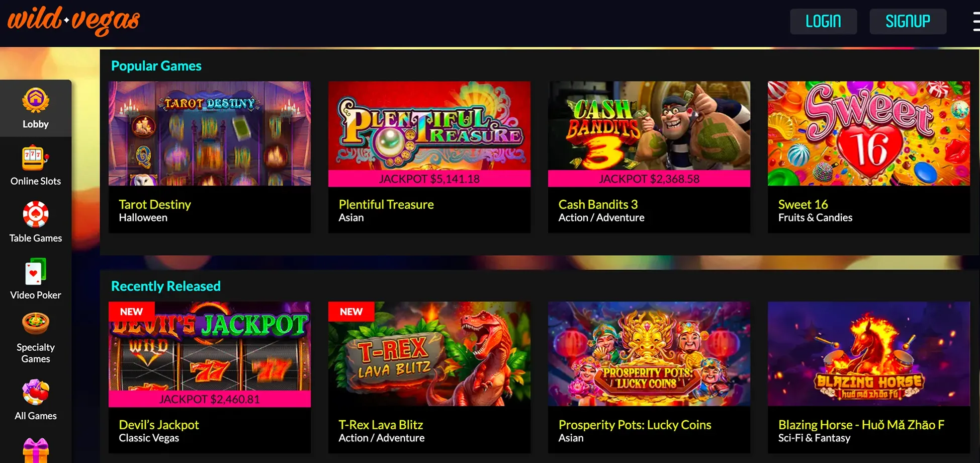The width and height of the screenshot is (980, 463).
Task: Launch Plentiful Treasure game thumbnail
Action: [x=429, y=133]
